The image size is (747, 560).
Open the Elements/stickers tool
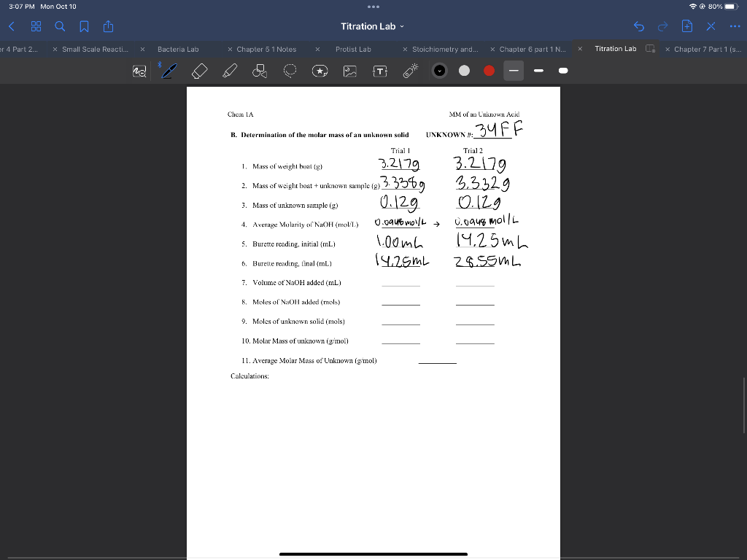click(320, 71)
